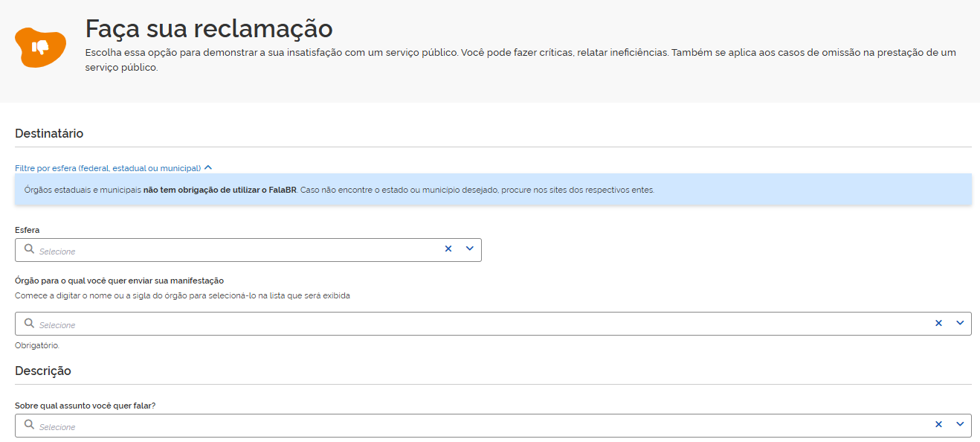Open the assunto dropdown arrow
This screenshot has height=442, width=980.
click(960, 425)
